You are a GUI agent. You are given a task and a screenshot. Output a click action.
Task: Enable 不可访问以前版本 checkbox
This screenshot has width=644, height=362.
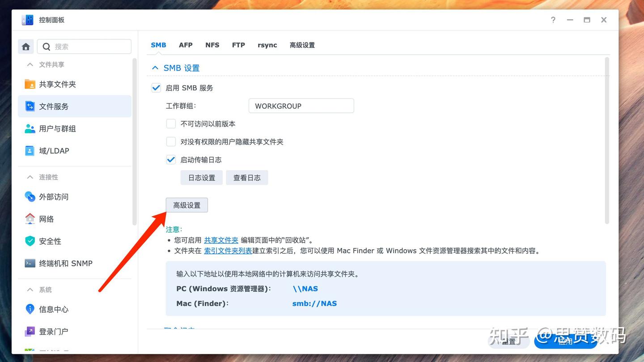pos(171,124)
